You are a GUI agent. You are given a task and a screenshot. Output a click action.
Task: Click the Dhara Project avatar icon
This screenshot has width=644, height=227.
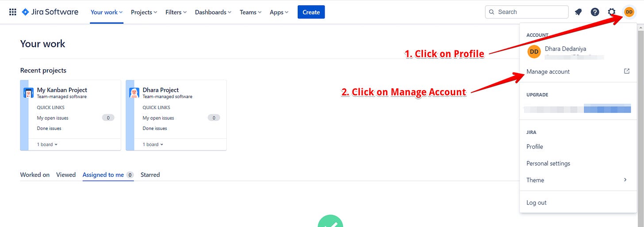[x=134, y=93]
